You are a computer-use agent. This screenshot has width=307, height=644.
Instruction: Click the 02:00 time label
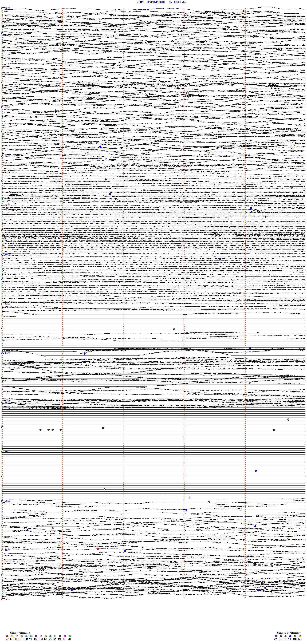[8, 58]
